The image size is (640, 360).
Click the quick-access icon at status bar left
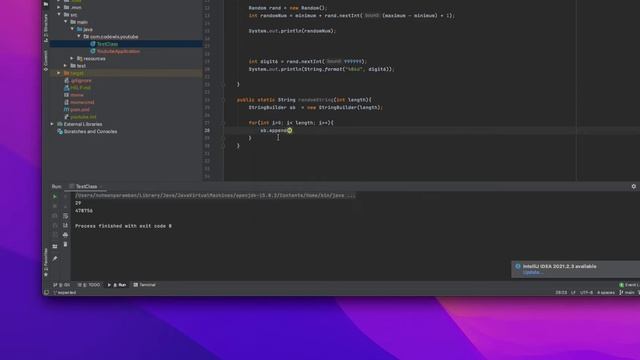pos(47,293)
